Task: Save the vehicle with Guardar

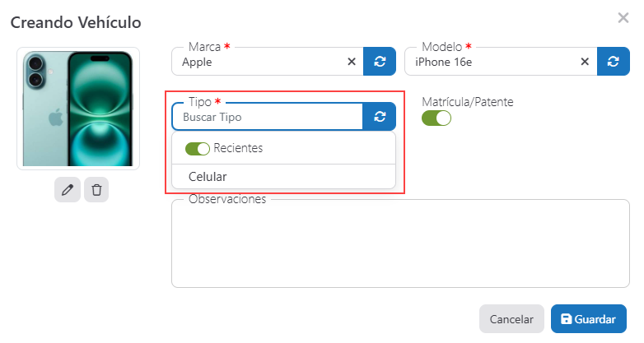Action: click(588, 319)
